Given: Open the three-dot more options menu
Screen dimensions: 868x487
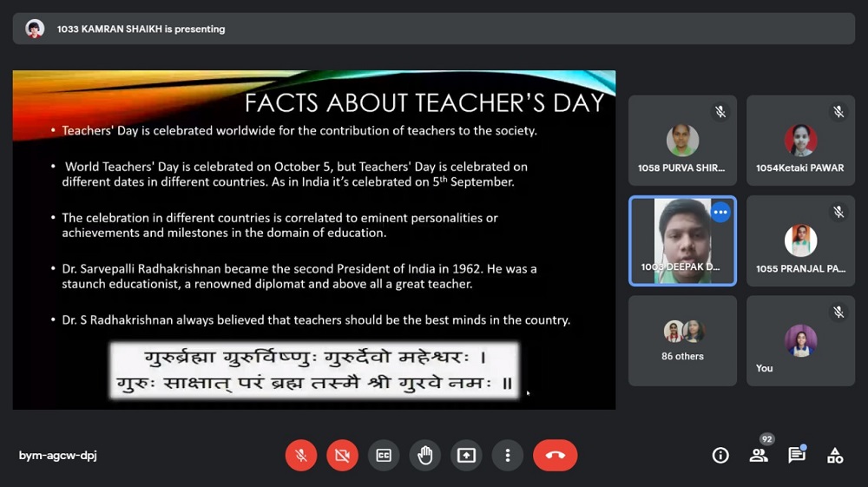Looking at the screenshot, I should click(x=508, y=455).
